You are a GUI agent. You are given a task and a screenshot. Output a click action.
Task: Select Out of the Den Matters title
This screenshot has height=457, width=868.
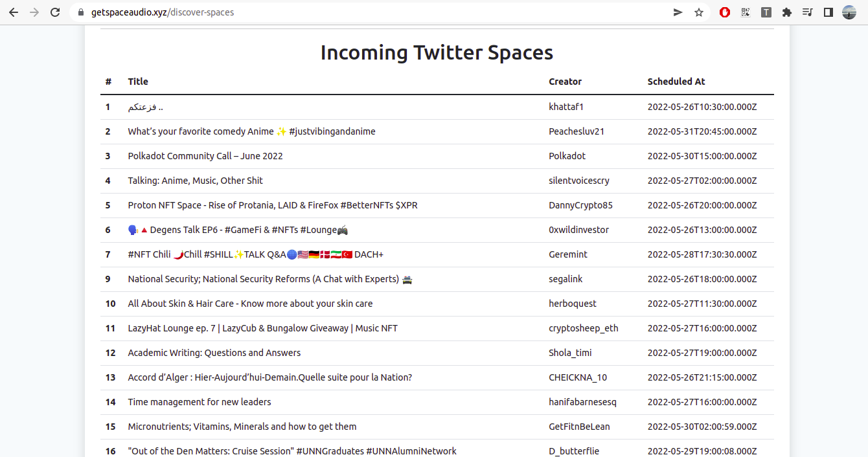(x=292, y=451)
